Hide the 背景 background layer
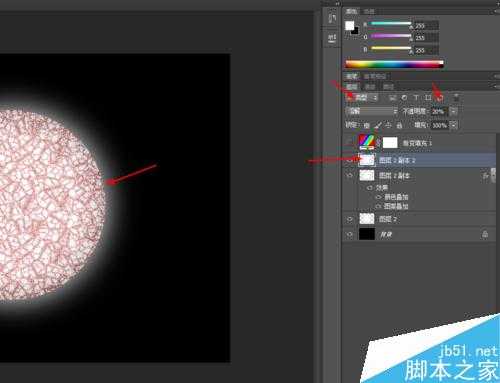500x383 pixels. click(349, 235)
